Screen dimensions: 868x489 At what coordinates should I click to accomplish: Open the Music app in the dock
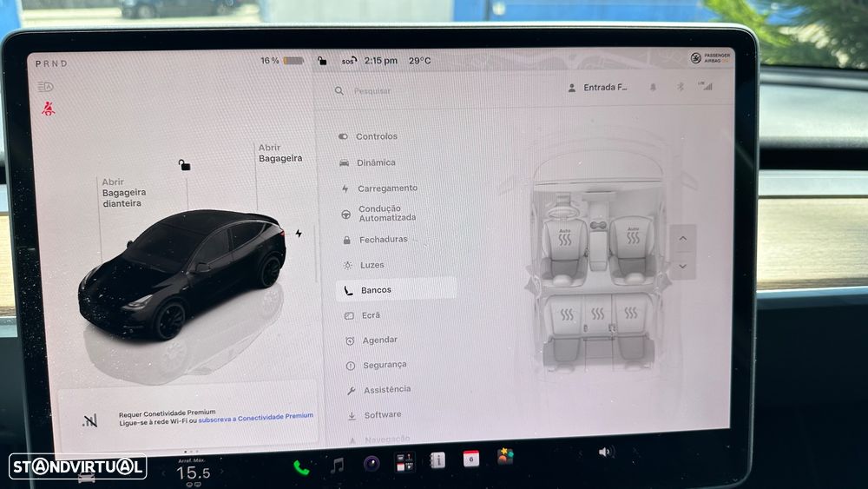click(337, 466)
